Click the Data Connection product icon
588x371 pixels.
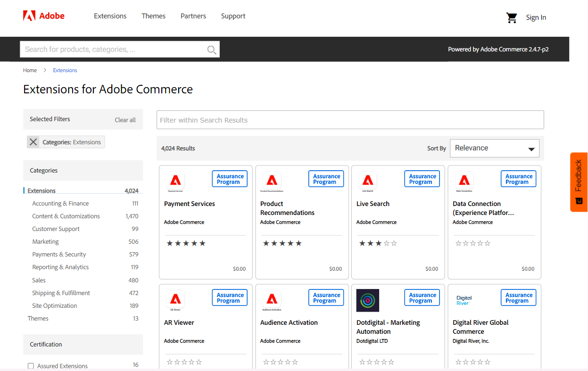[464, 181]
